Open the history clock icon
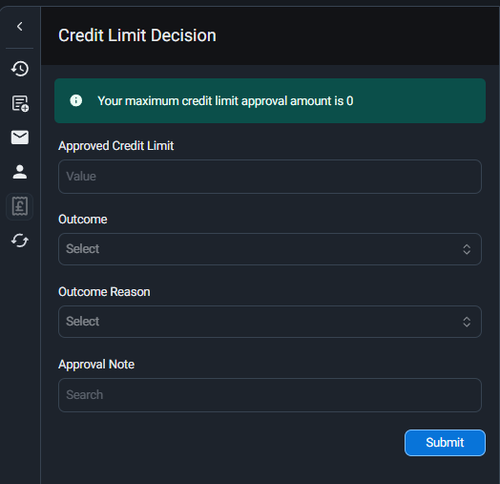The width and height of the screenshot is (500, 484). pyautogui.click(x=20, y=69)
